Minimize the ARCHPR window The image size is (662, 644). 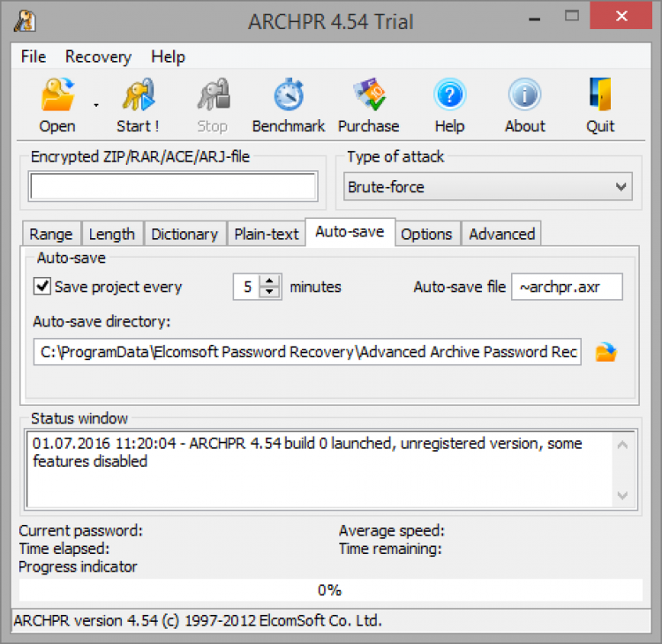pos(535,19)
